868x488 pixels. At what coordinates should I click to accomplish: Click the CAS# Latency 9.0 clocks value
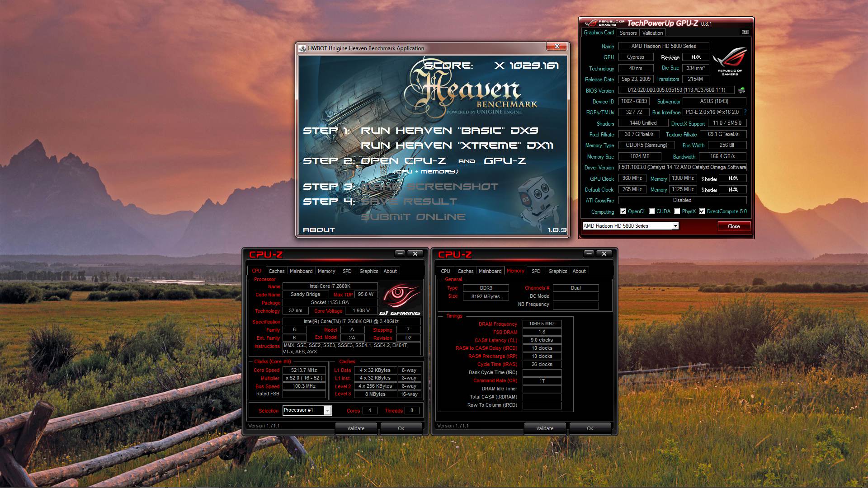pos(542,340)
